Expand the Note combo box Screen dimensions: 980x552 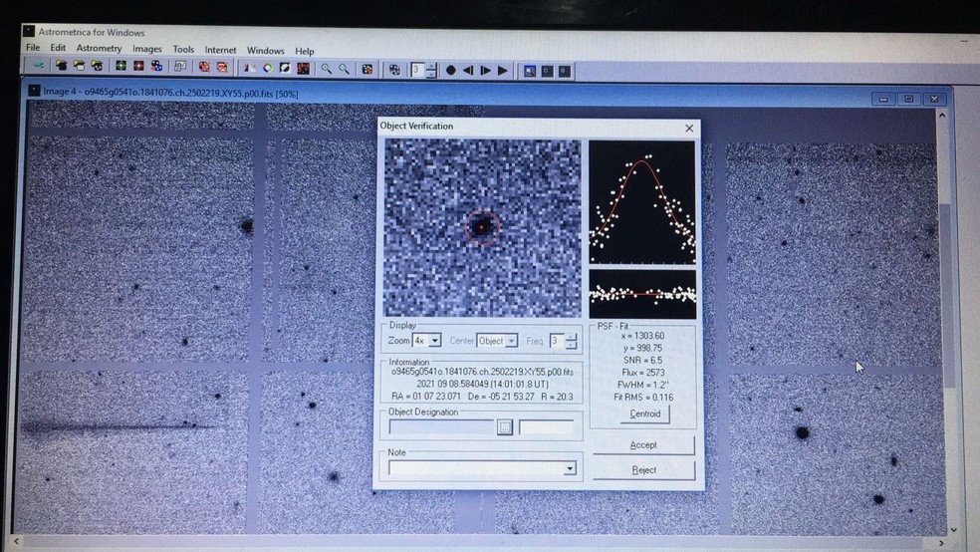tap(570, 468)
